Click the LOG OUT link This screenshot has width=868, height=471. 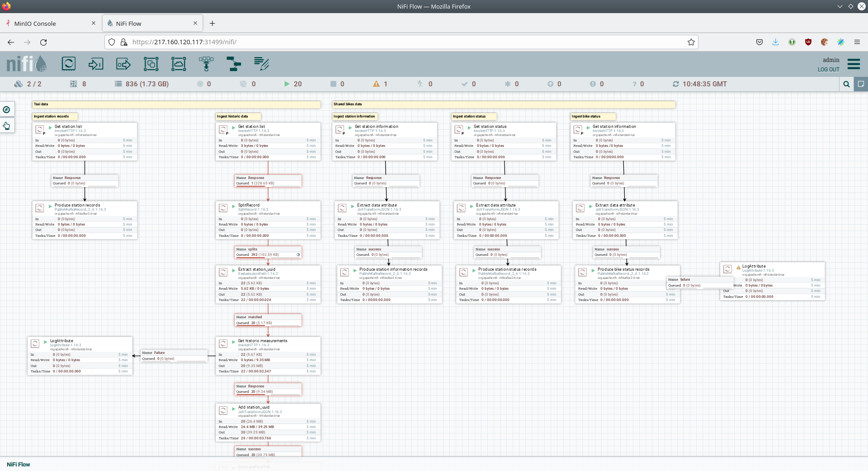(828, 70)
